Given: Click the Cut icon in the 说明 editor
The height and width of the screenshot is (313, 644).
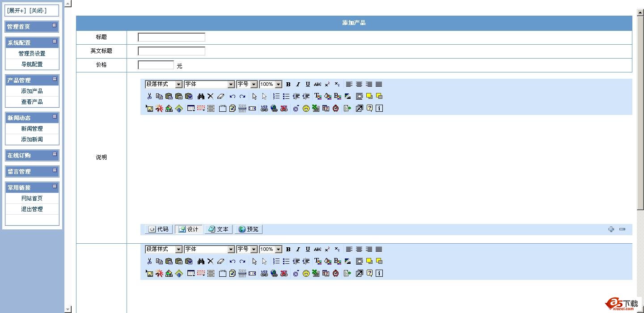Looking at the screenshot, I should (x=149, y=96).
